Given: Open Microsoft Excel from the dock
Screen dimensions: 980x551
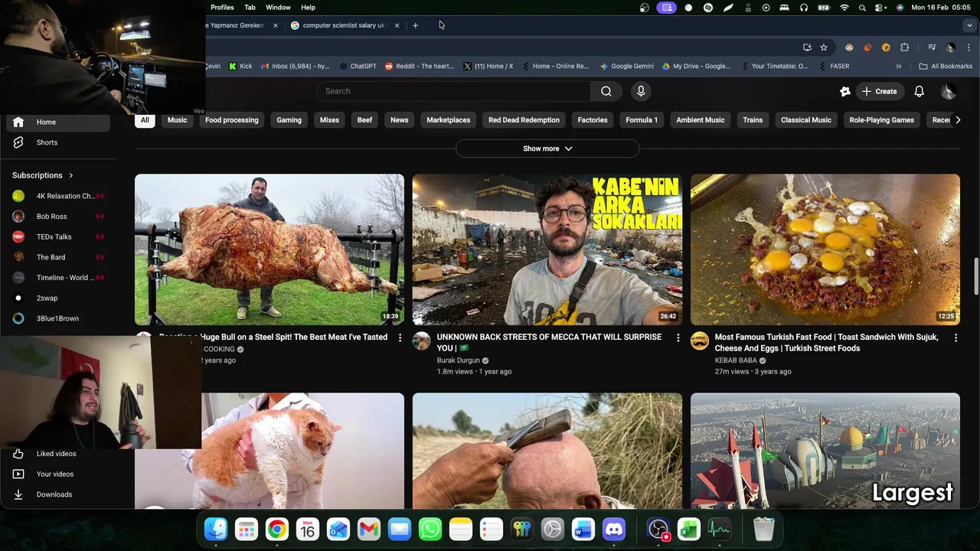Looking at the screenshot, I should [689, 529].
